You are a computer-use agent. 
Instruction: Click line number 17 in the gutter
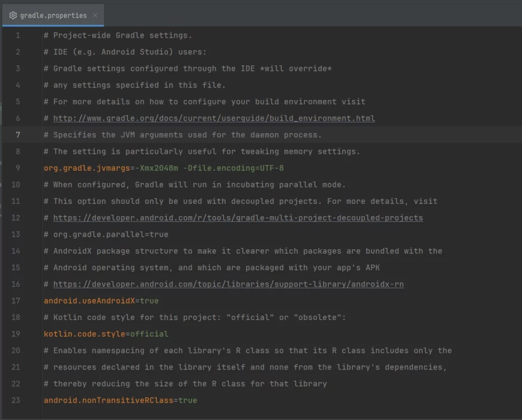pyautogui.click(x=16, y=301)
